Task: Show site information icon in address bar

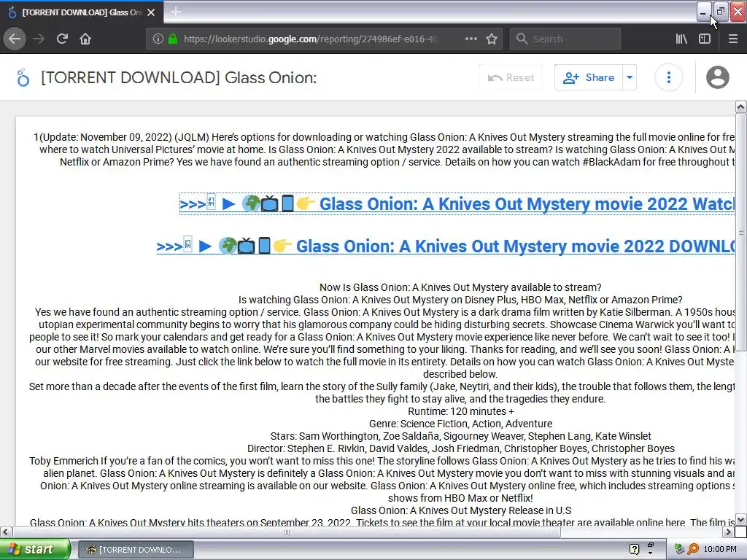Action: coord(158,39)
